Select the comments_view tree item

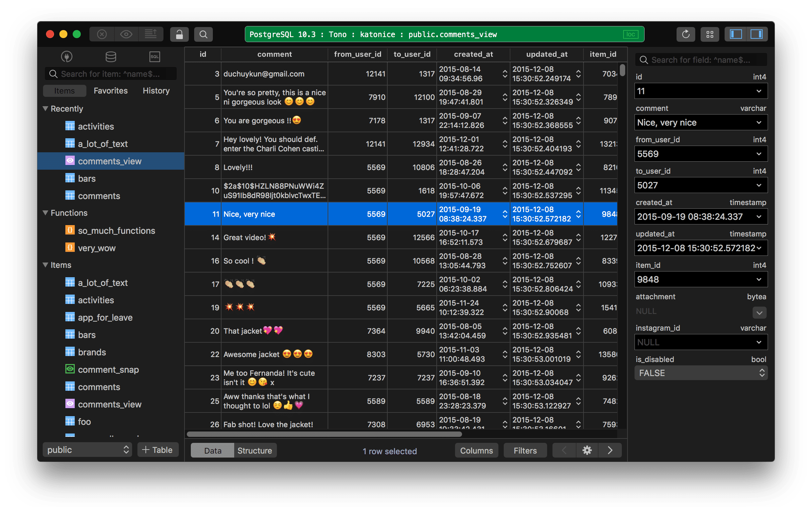tap(109, 159)
